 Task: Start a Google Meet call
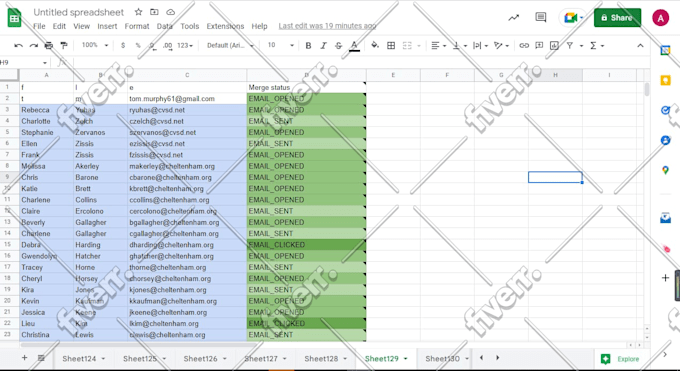point(573,18)
